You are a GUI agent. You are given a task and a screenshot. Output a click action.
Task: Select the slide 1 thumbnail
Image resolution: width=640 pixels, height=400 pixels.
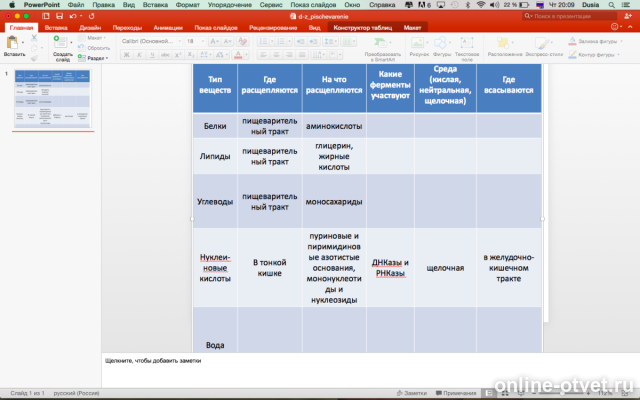click(53, 98)
